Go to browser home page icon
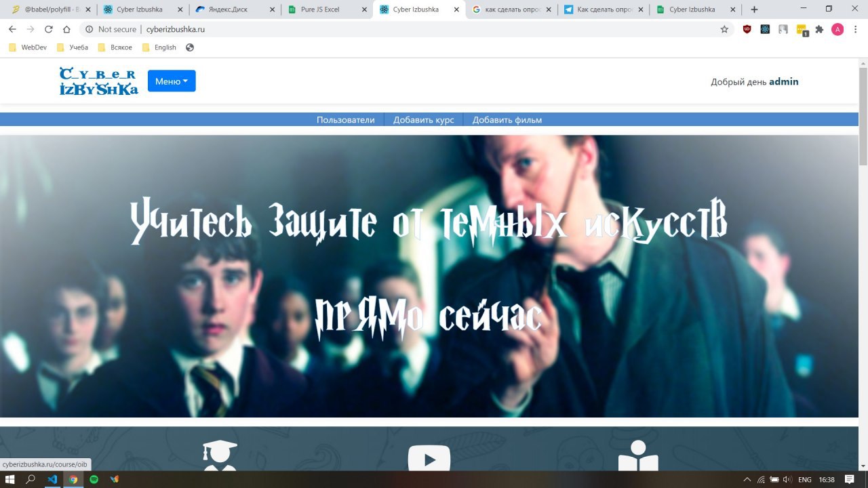This screenshot has width=868, height=488. tap(66, 29)
